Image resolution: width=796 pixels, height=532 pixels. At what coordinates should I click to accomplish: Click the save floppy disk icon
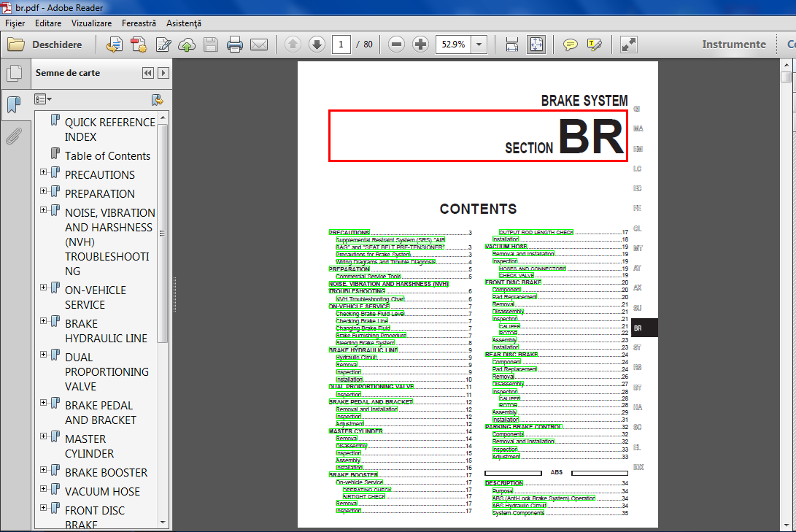tap(211, 45)
